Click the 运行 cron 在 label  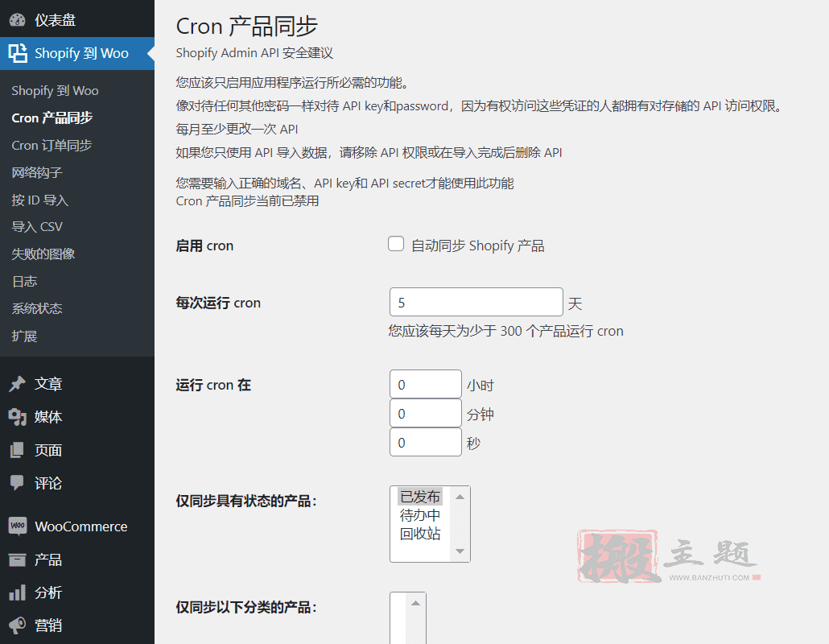click(213, 385)
